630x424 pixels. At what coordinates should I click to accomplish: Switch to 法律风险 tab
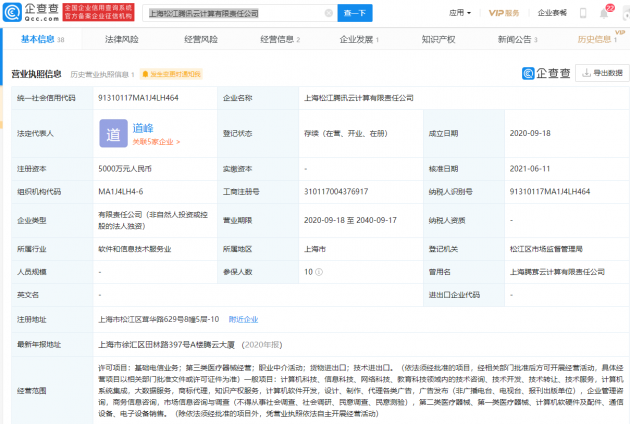tap(122, 39)
